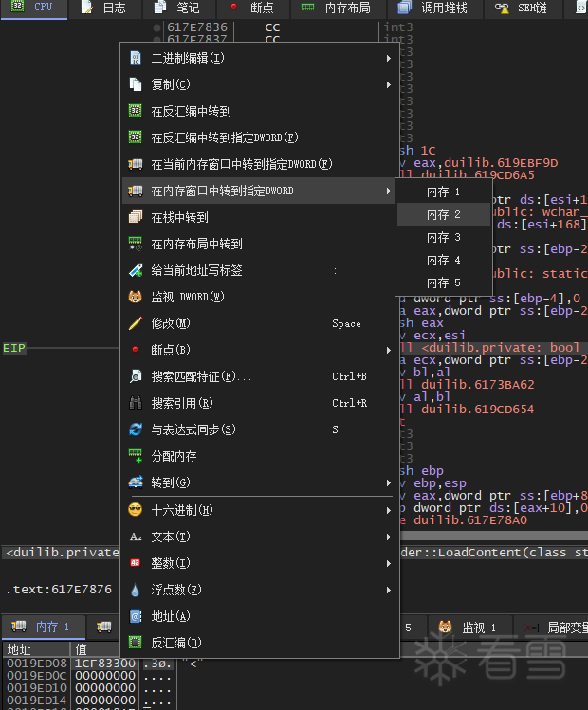This screenshot has height=710, width=588.
Task: Click the binary edit icon beside 二进制编辑(I)
Action: pos(135,58)
